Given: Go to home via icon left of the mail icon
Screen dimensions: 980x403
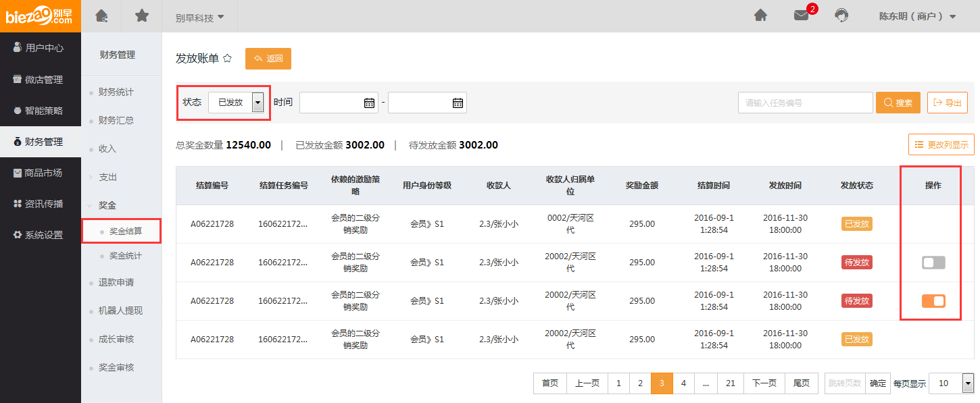Looking at the screenshot, I should point(760,16).
